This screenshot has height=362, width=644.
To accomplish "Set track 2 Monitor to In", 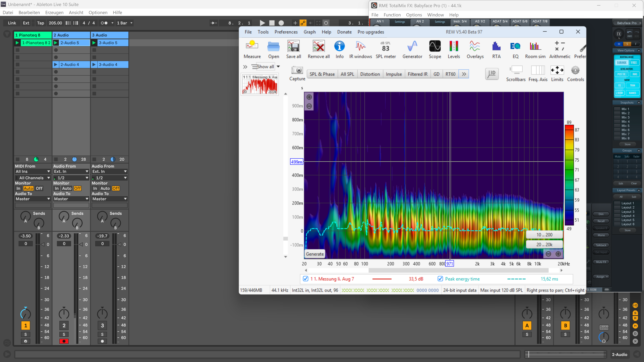I will click(x=57, y=188).
